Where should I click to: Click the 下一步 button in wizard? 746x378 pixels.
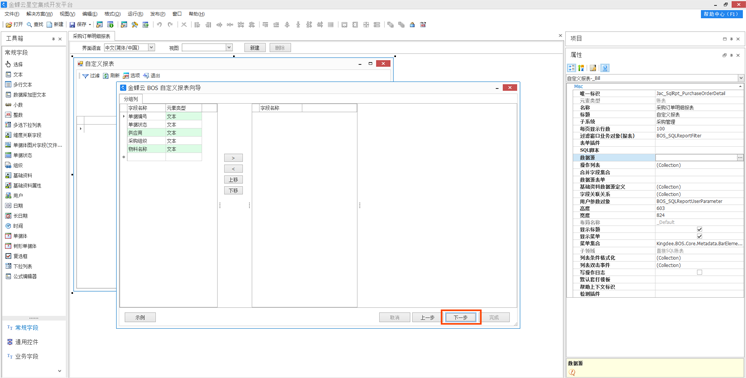click(x=461, y=317)
